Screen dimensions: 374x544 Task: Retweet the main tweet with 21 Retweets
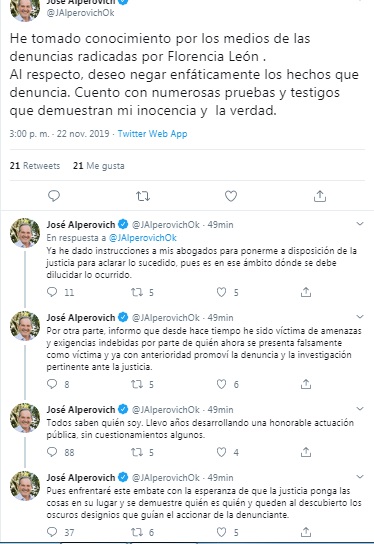click(143, 196)
